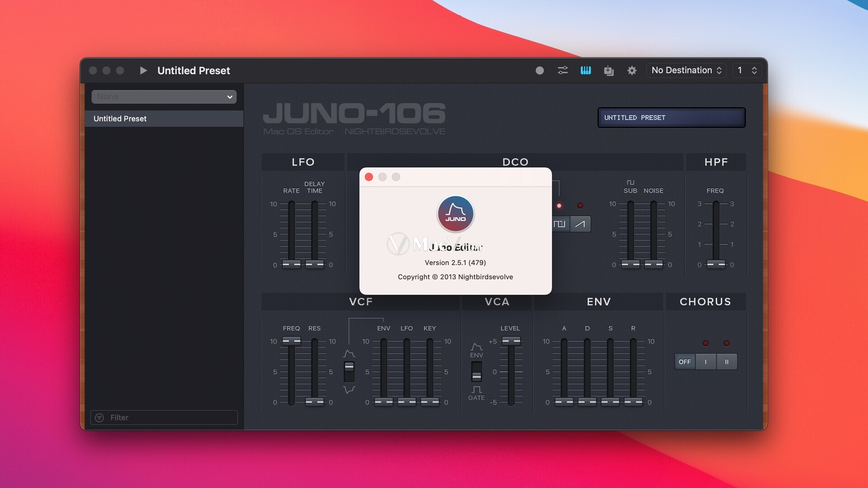The width and height of the screenshot is (868, 488).
Task: Click the VCF ENV slider handle
Action: tap(383, 401)
